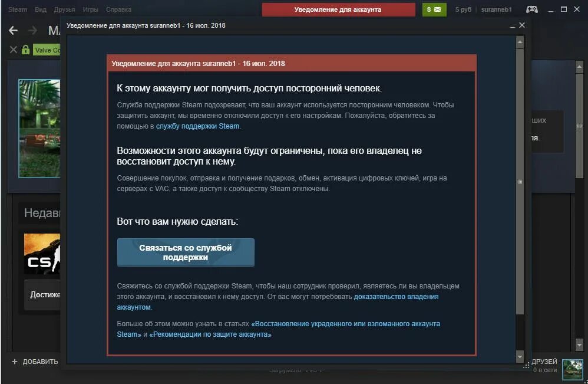This screenshot has width=588, height=384.
Task: Open the green inbox envelope notifications
Action: coord(434,10)
